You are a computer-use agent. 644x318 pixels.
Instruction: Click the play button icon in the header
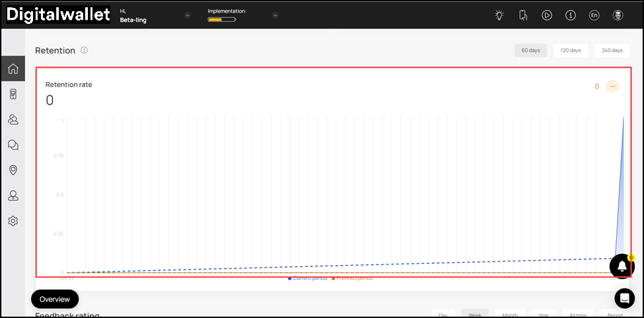click(x=547, y=15)
